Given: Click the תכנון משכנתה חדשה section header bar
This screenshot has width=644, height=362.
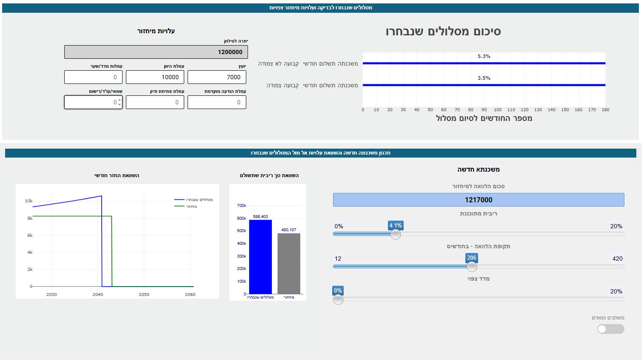Looking at the screenshot, I should [x=320, y=153].
